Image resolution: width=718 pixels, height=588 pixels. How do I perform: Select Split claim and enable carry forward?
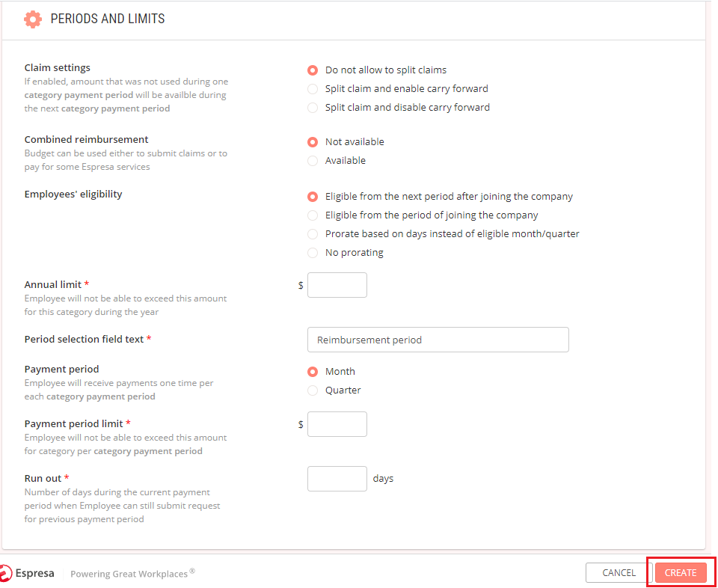[313, 89]
